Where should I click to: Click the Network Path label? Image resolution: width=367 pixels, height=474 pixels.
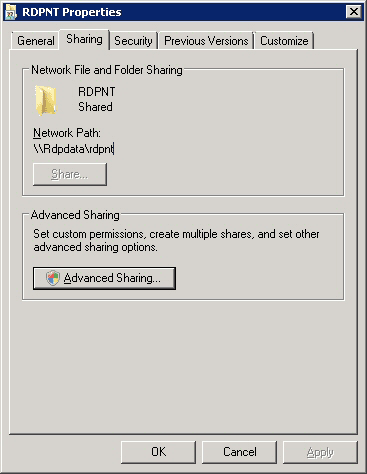67,133
